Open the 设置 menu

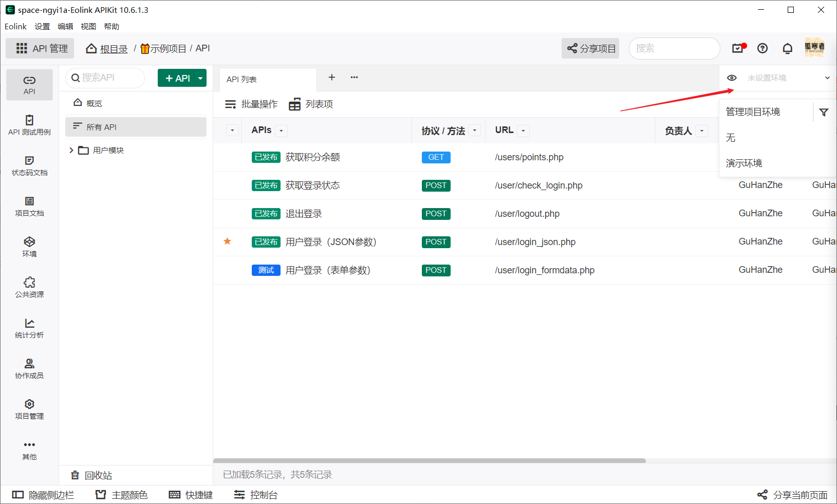[42, 27]
